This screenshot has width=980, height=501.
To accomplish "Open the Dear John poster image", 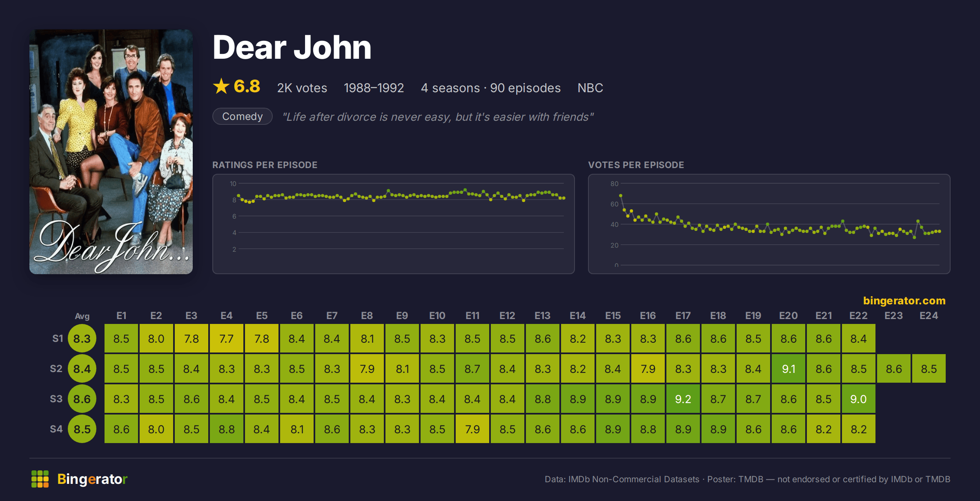I will (111, 151).
